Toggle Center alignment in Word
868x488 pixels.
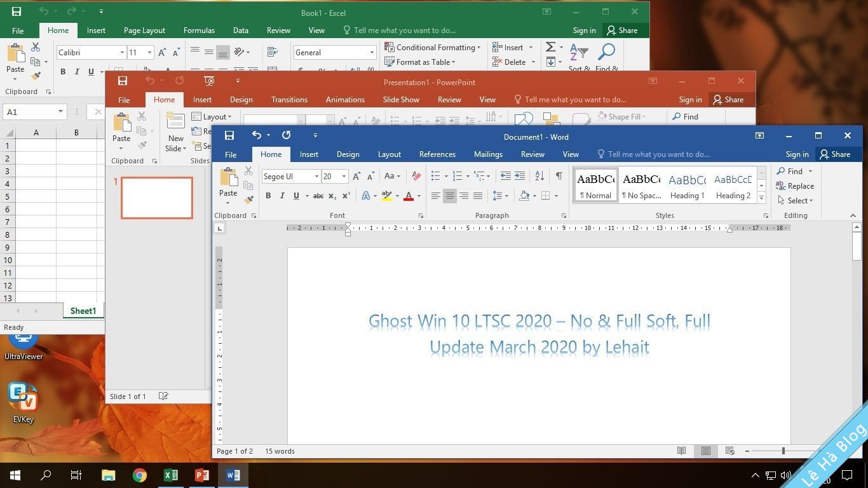[x=449, y=196]
